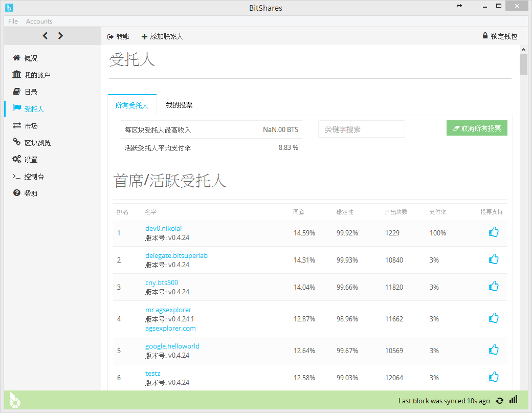532x413 pixels.
Task: Vote thumbs-up for dev0.nikolai
Action: pos(494,232)
